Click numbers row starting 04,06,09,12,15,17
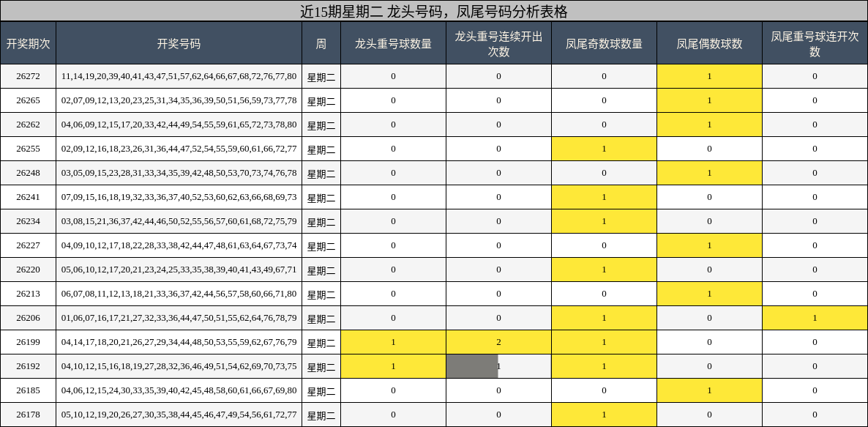Image resolution: width=868 pixels, height=427 pixels. [179, 125]
